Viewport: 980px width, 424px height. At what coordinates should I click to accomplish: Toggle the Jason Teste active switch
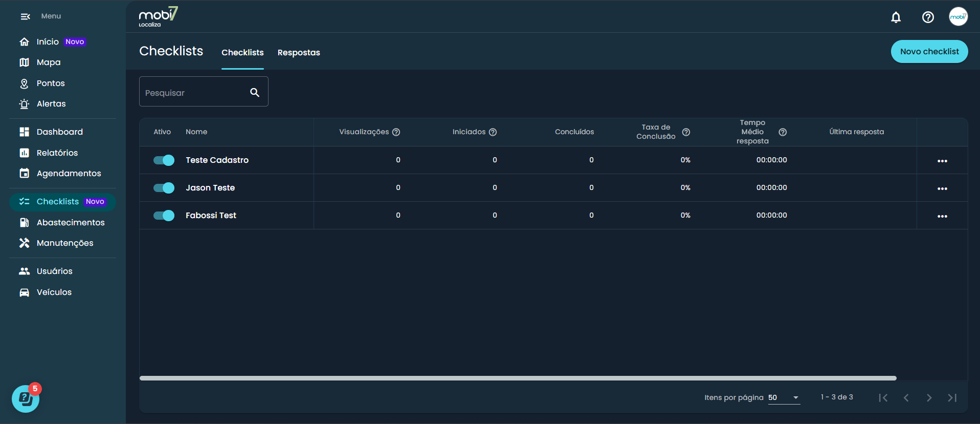pyautogui.click(x=164, y=188)
